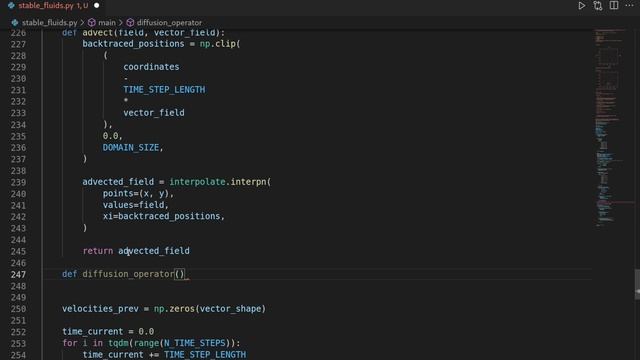Click 'coordinates' on line 229
Viewport: 640px width, 360px height.
[x=151, y=67]
